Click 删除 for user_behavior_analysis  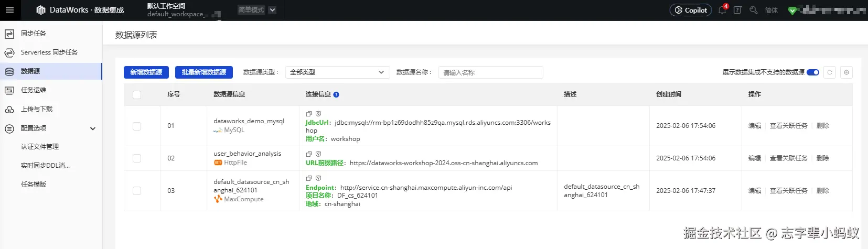[x=823, y=158]
